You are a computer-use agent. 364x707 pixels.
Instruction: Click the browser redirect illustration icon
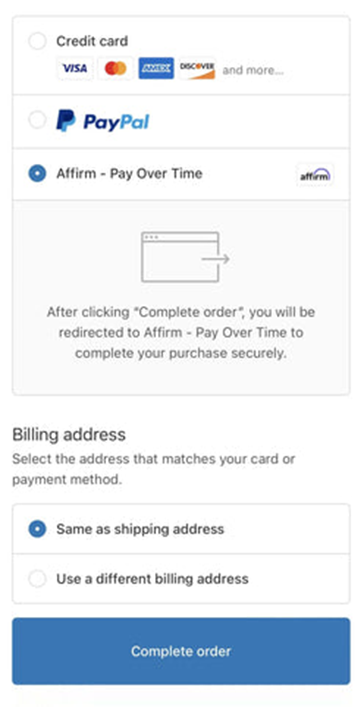point(185,257)
